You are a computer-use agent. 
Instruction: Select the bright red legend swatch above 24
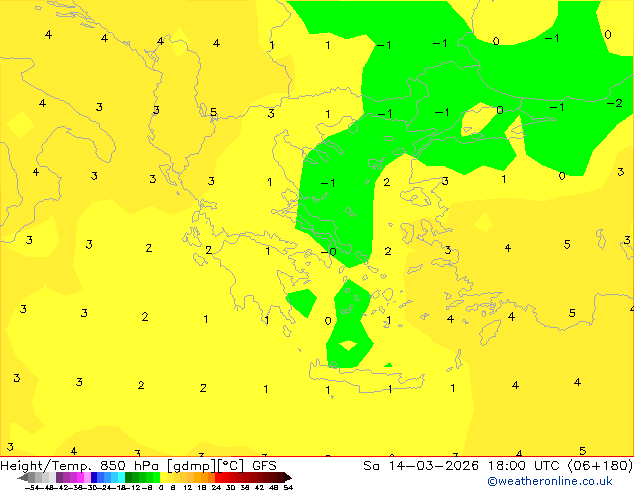(x=218, y=477)
